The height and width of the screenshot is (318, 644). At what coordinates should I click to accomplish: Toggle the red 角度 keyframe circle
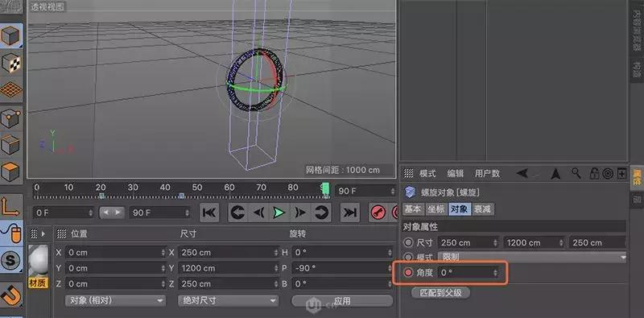coord(408,272)
